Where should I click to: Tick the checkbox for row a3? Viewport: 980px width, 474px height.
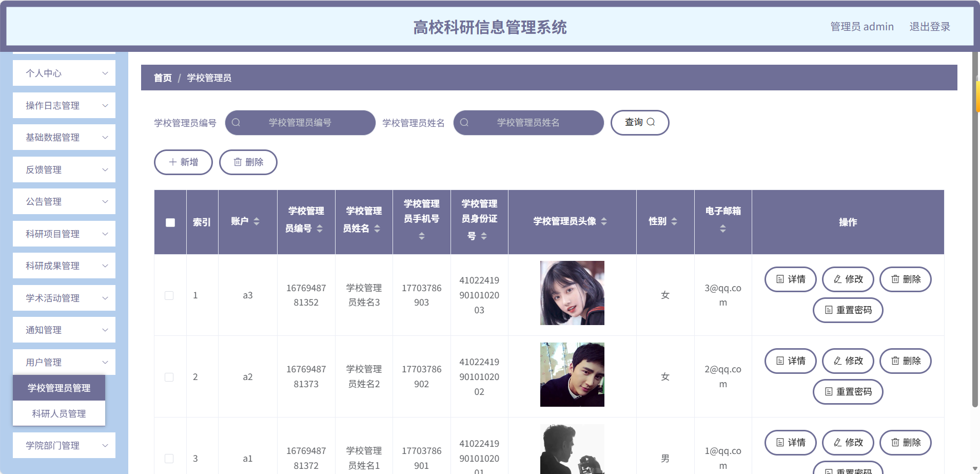[x=169, y=295]
